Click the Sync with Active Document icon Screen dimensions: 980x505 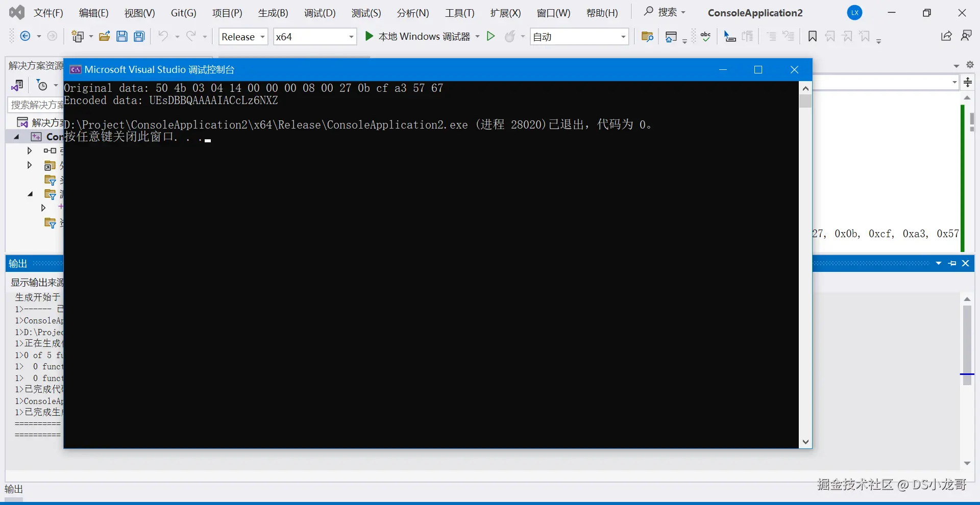coord(18,85)
